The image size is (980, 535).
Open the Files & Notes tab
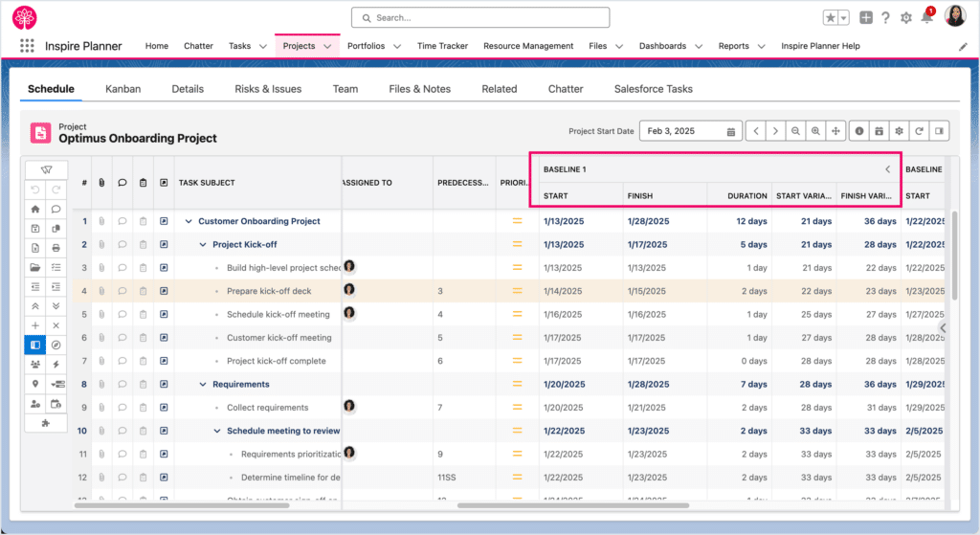pyautogui.click(x=419, y=89)
